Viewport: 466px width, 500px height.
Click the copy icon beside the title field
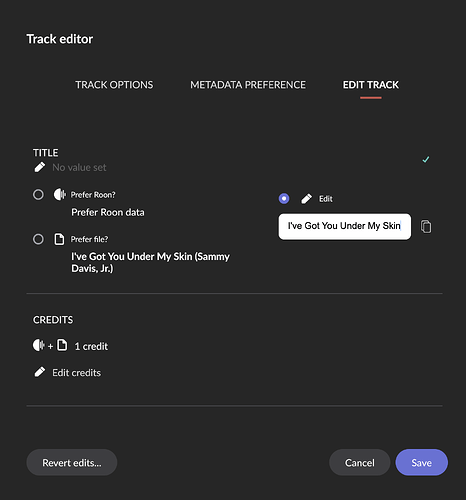point(426,227)
